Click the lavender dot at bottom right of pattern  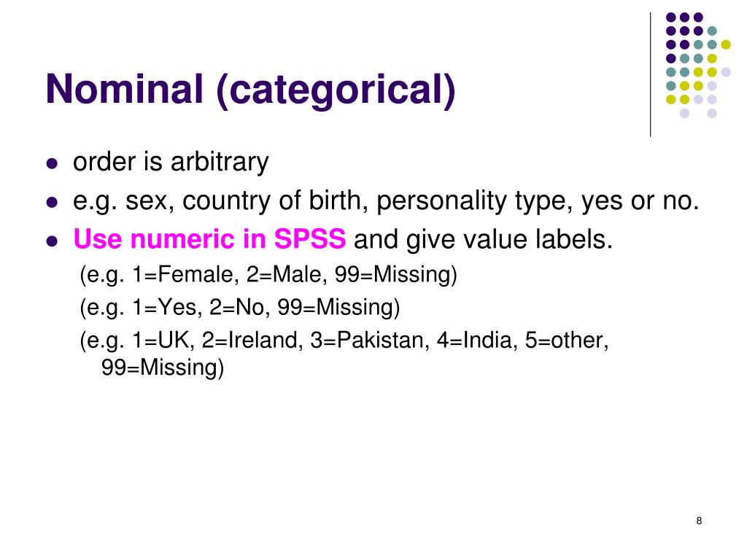tap(712, 113)
